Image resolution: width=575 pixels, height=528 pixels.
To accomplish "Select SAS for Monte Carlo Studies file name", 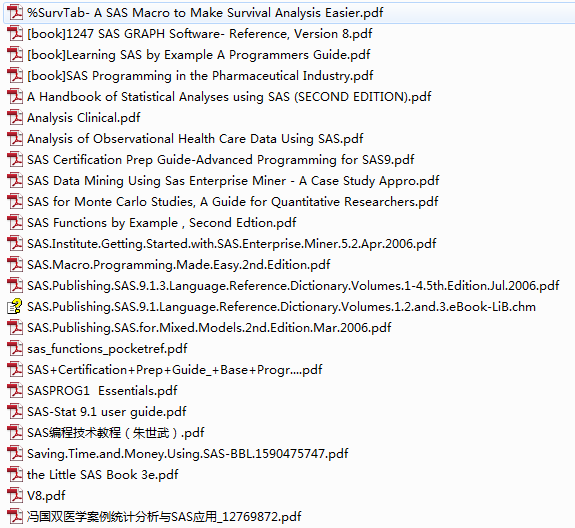I will coord(233,202).
